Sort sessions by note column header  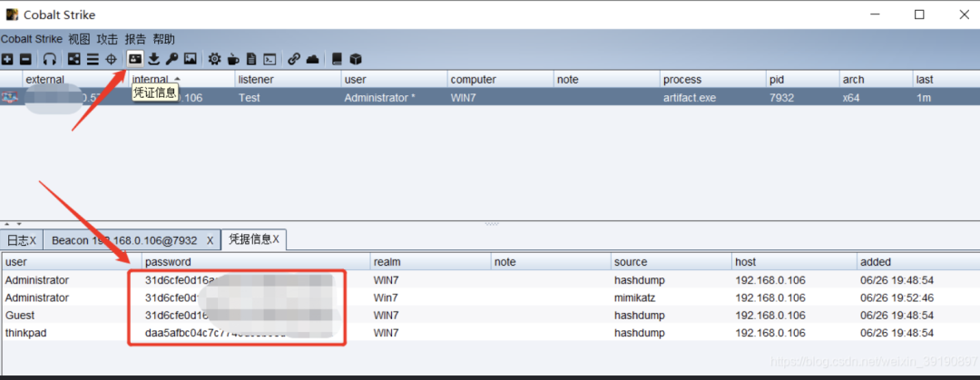(x=607, y=80)
